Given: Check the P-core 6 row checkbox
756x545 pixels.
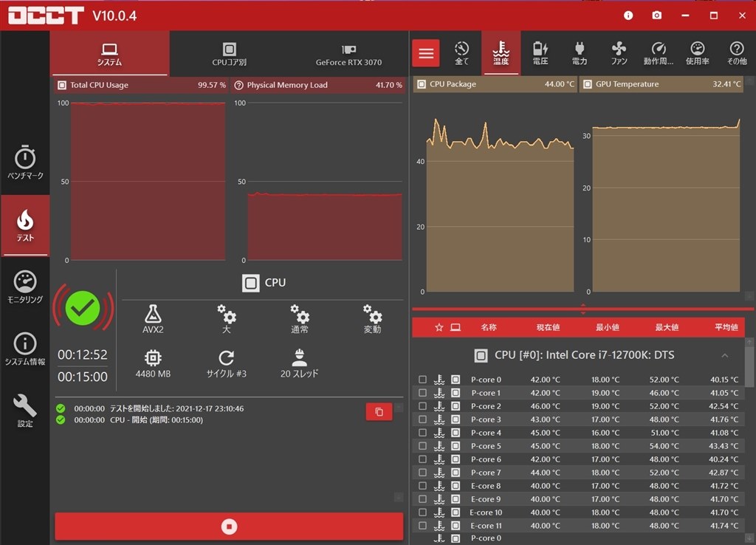Looking at the screenshot, I should coord(422,459).
